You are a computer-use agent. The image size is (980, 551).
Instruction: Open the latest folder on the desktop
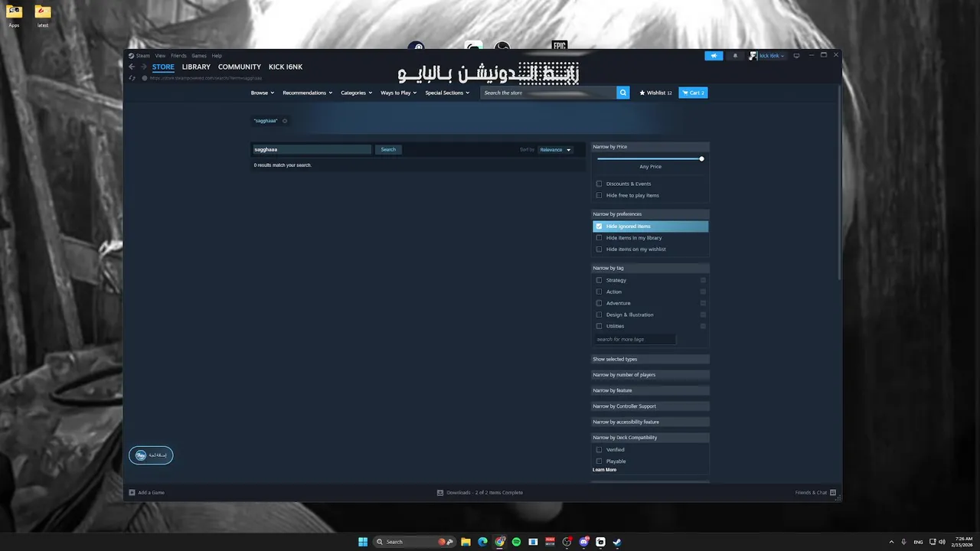(x=43, y=15)
